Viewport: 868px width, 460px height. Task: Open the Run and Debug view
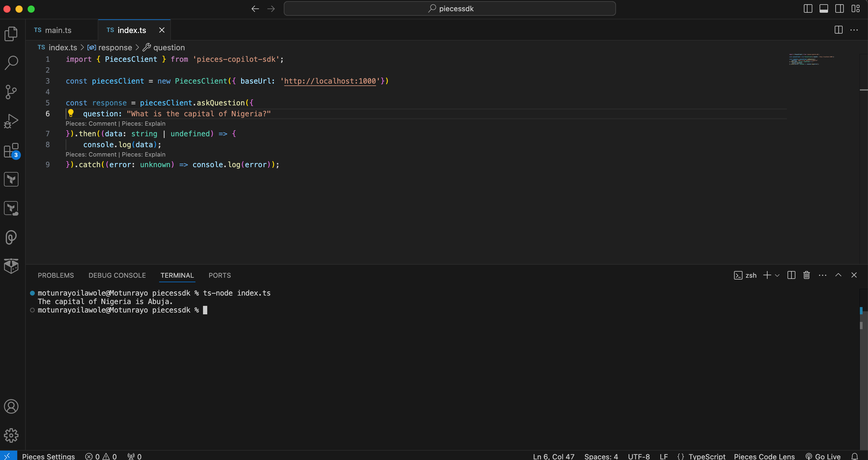click(11, 121)
